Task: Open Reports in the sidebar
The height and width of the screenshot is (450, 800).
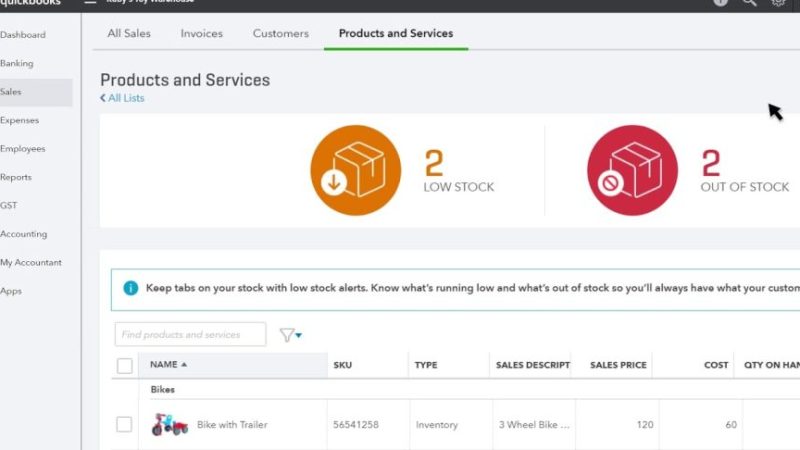Action: tap(16, 177)
